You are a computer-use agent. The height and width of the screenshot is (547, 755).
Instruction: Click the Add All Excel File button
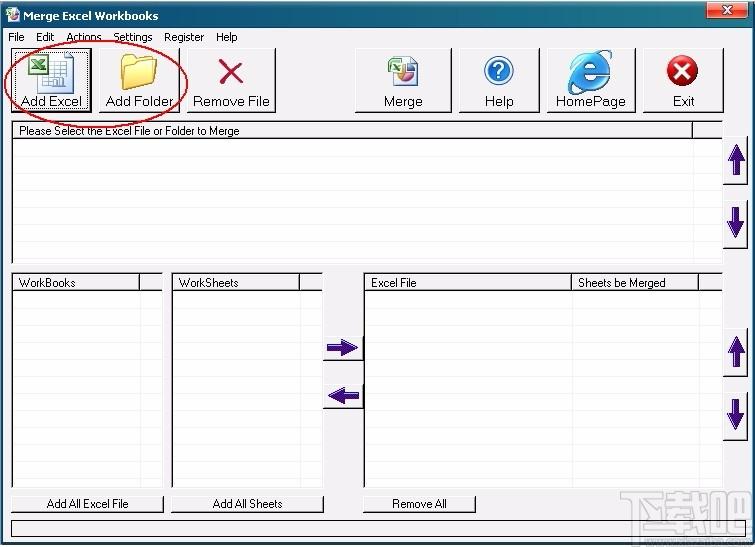(87, 504)
